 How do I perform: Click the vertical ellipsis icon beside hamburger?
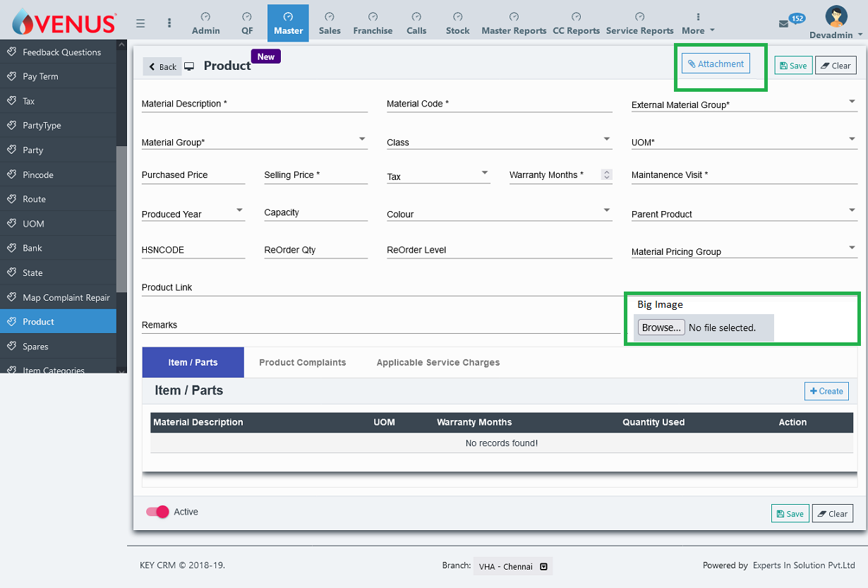click(x=169, y=23)
